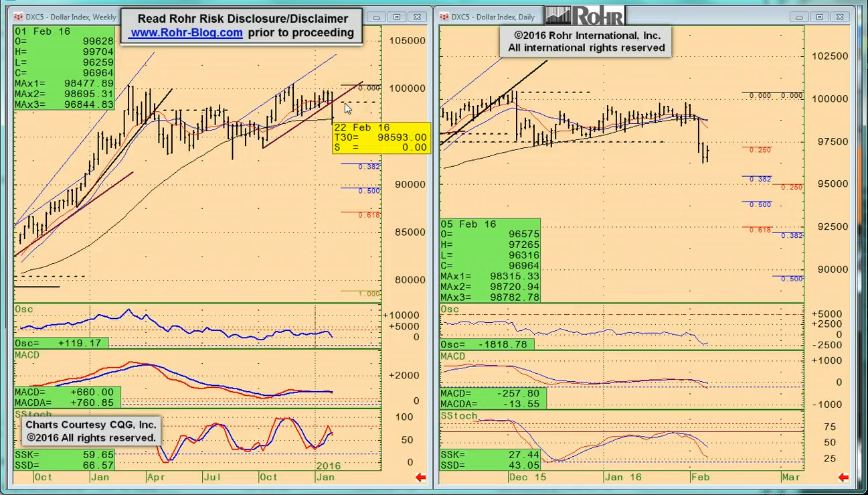Minimize the Weekly Dollar Index chart window

point(377,17)
